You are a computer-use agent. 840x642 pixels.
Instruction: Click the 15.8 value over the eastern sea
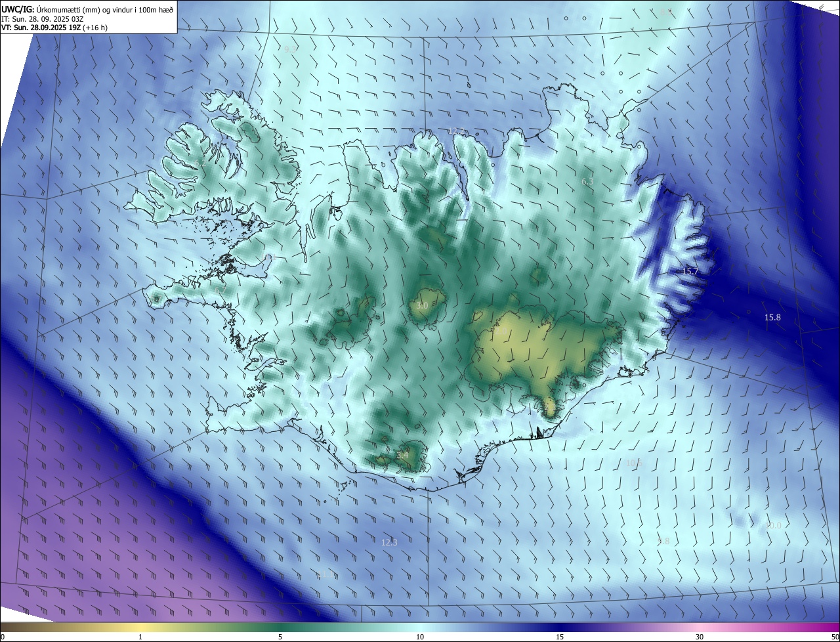772,317
